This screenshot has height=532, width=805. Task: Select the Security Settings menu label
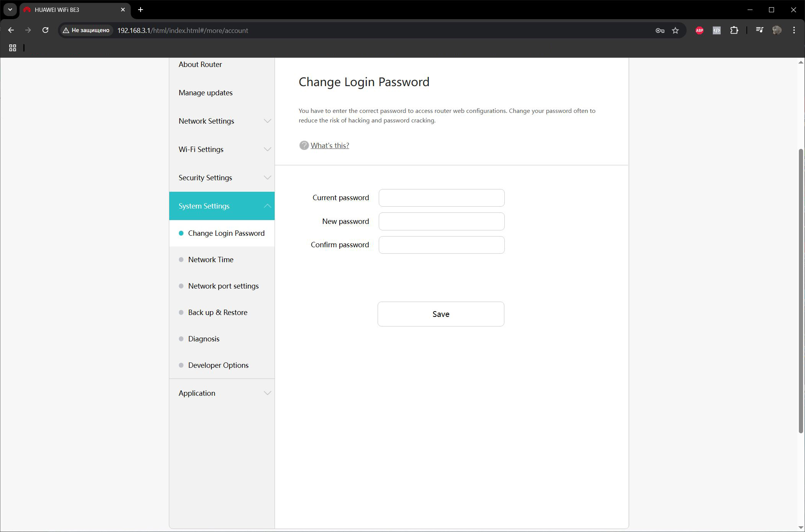[x=205, y=178]
